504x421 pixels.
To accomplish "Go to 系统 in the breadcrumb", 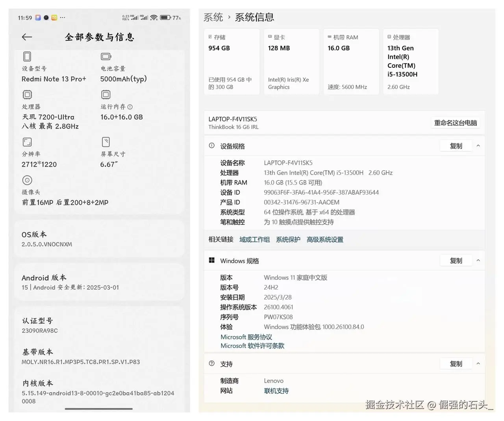I will pyautogui.click(x=213, y=17).
